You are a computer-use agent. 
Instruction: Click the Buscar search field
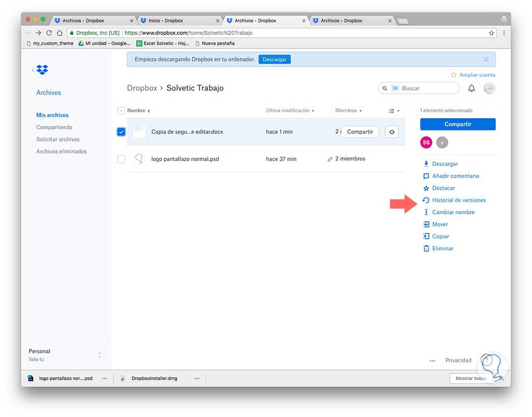(x=419, y=88)
